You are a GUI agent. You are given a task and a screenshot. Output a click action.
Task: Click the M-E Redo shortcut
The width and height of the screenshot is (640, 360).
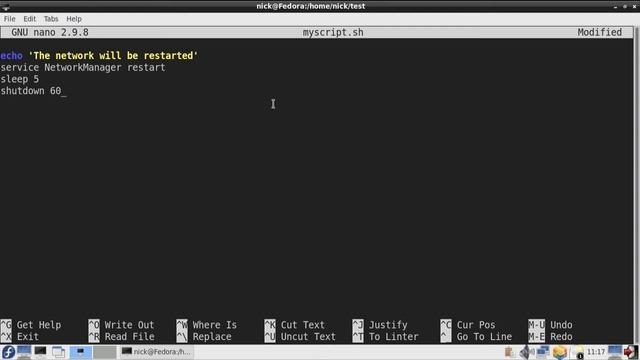550,337
